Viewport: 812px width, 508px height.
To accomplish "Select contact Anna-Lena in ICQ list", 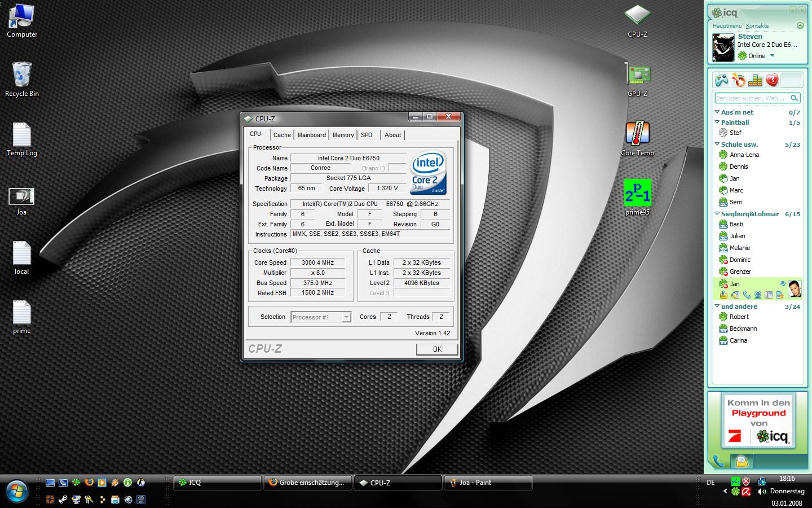I will (744, 155).
